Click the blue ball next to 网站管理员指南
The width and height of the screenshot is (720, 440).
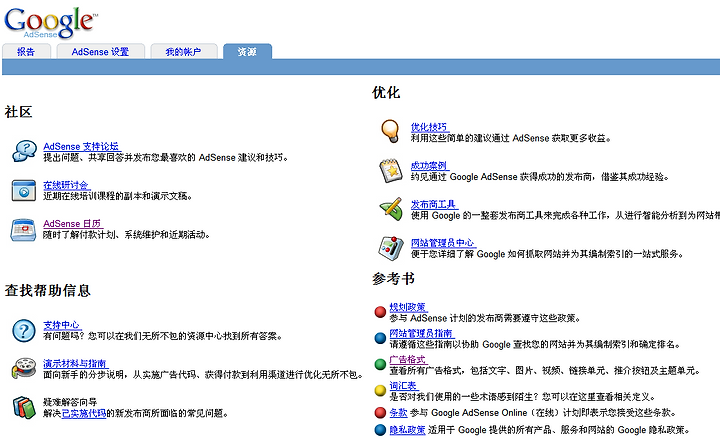380,338
